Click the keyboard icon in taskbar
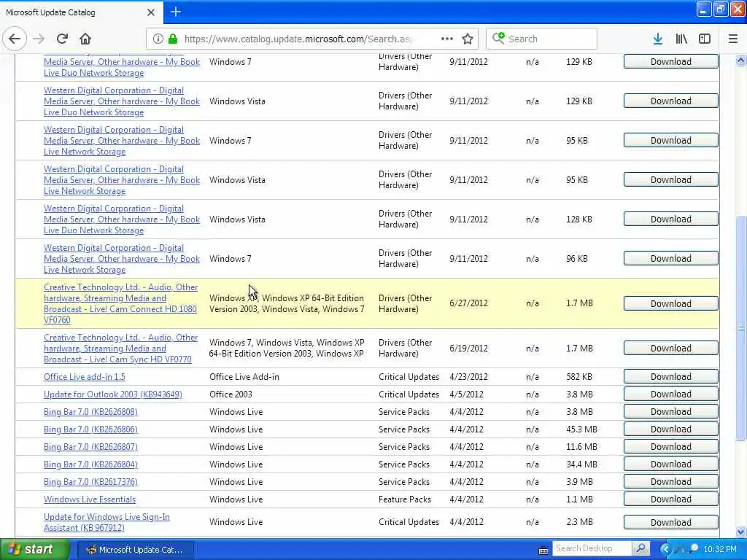The height and width of the screenshot is (560, 747). click(543, 551)
